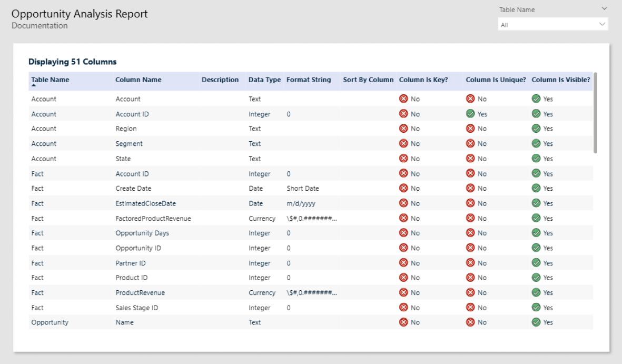This screenshot has width=622, height=364.
Task: Select the 'State' column name cell
Action: [123, 159]
